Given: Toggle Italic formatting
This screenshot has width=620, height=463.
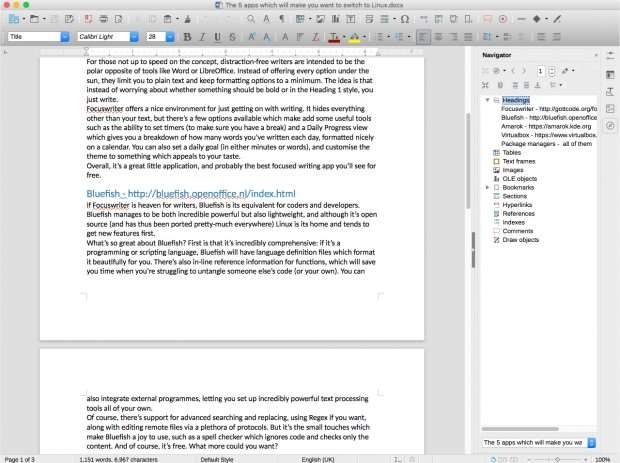Looking at the screenshot, I should coord(202,37).
